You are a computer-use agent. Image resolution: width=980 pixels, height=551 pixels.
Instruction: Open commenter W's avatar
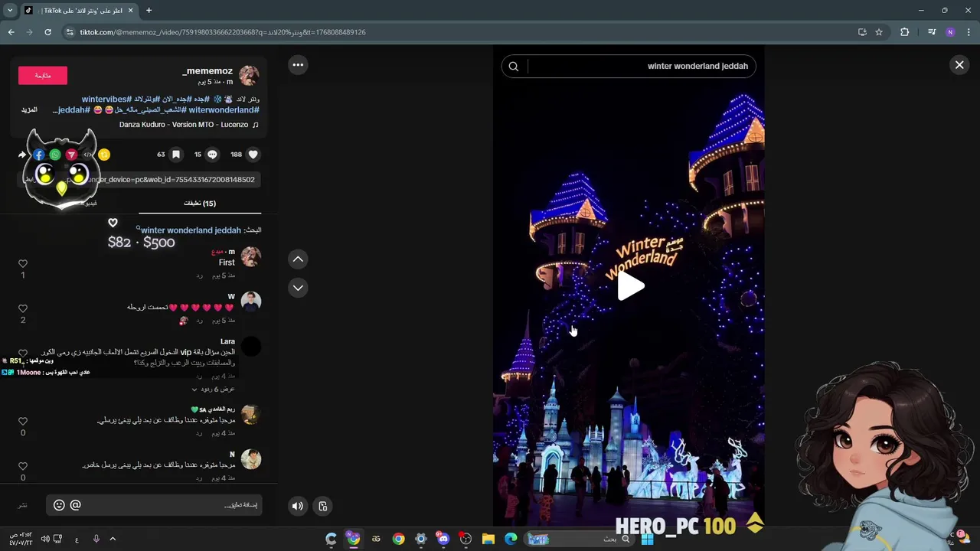tap(250, 302)
